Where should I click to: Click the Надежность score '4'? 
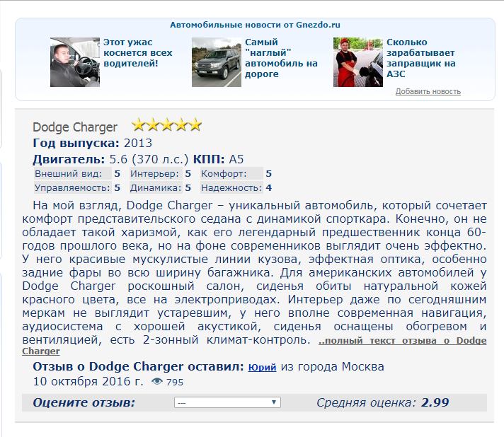point(269,188)
